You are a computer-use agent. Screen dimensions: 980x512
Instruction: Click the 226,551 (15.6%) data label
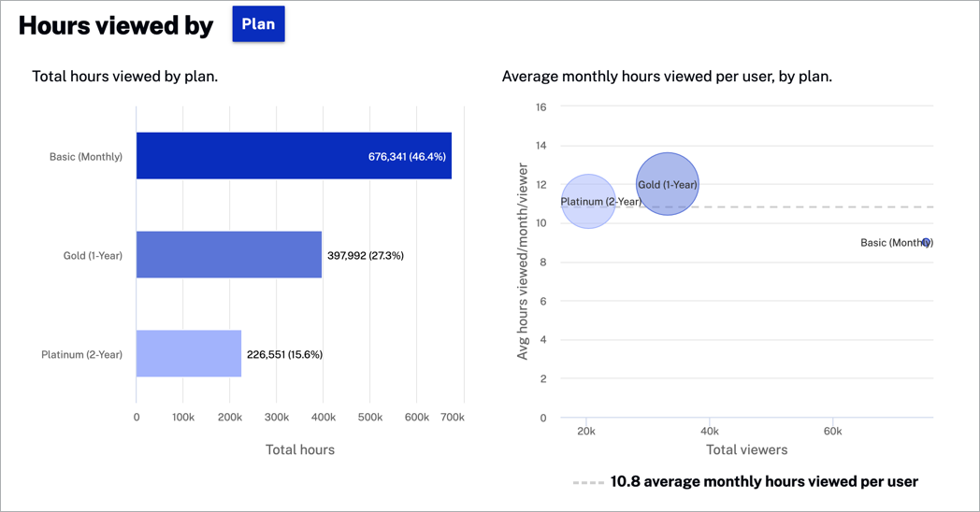click(284, 354)
